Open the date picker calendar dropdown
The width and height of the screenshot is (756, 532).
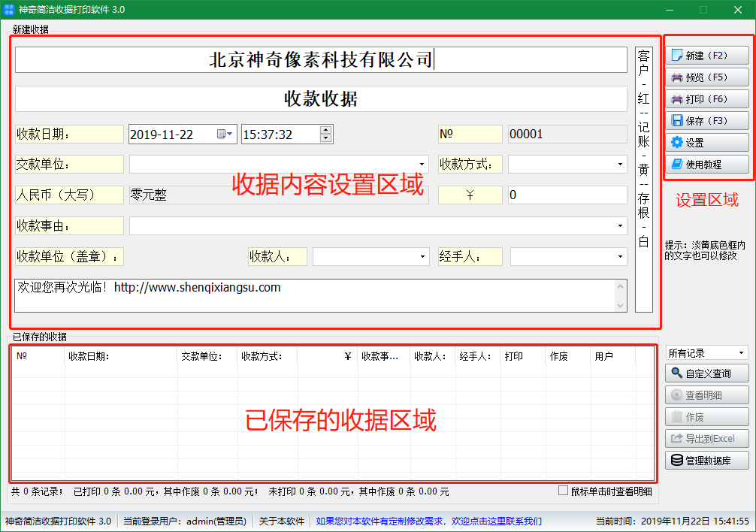tap(225, 135)
